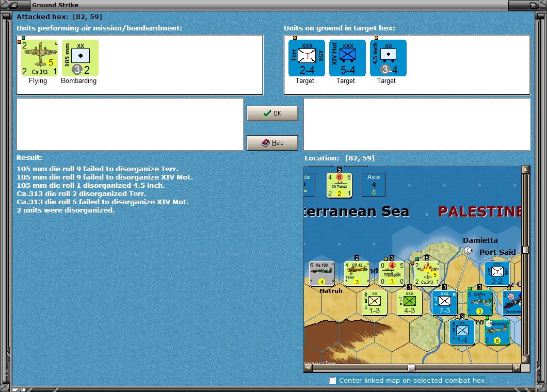Click result line '105 mm die roll 1 disorganized 4.5 inch.'
Image resolution: width=547 pixels, height=392 pixels.
91,186
